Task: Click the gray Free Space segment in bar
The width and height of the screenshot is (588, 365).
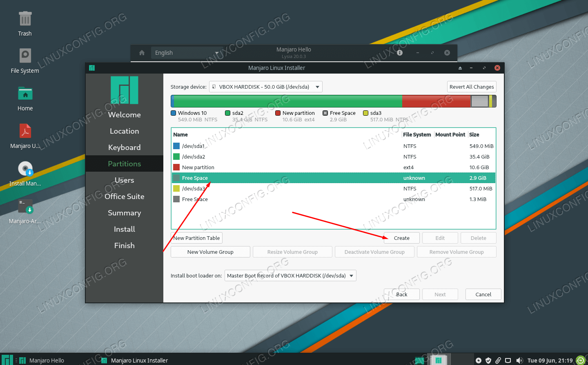Action: [x=480, y=101]
